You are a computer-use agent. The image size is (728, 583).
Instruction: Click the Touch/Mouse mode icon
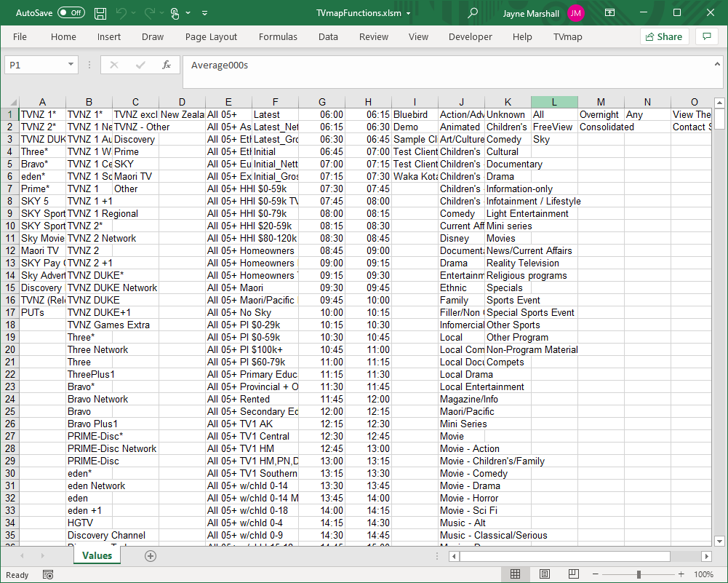point(175,14)
